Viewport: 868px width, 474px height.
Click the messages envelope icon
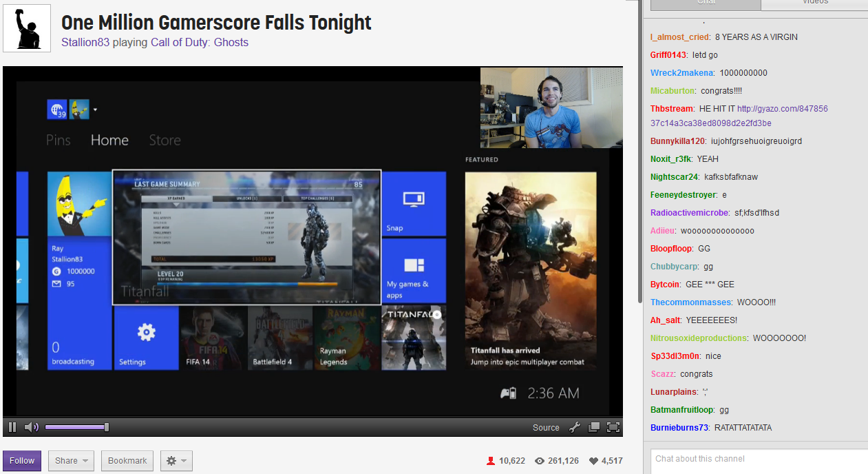[x=56, y=283]
